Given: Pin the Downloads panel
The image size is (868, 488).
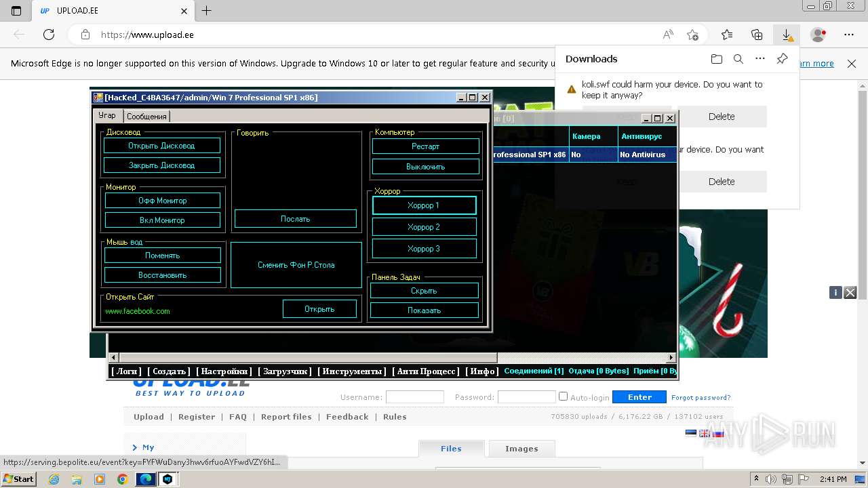Looking at the screenshot, I should 782,59.
